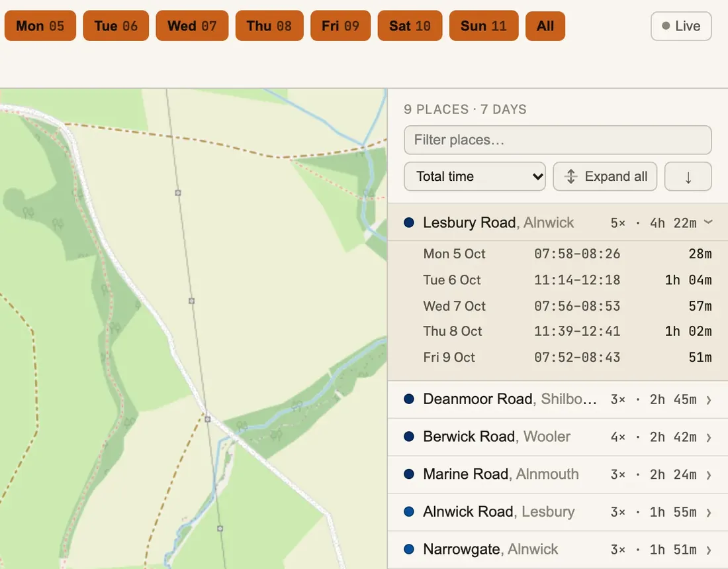This screenshot has width=728, height=569.
Task: Select the Wed 7 Oct visit row
Action: pos(567,306)
